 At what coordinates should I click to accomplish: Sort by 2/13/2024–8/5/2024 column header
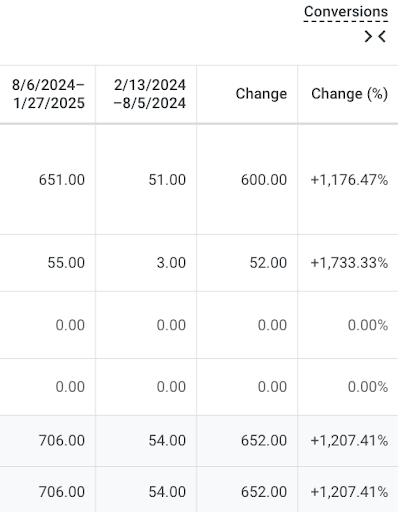click(150, 94)
